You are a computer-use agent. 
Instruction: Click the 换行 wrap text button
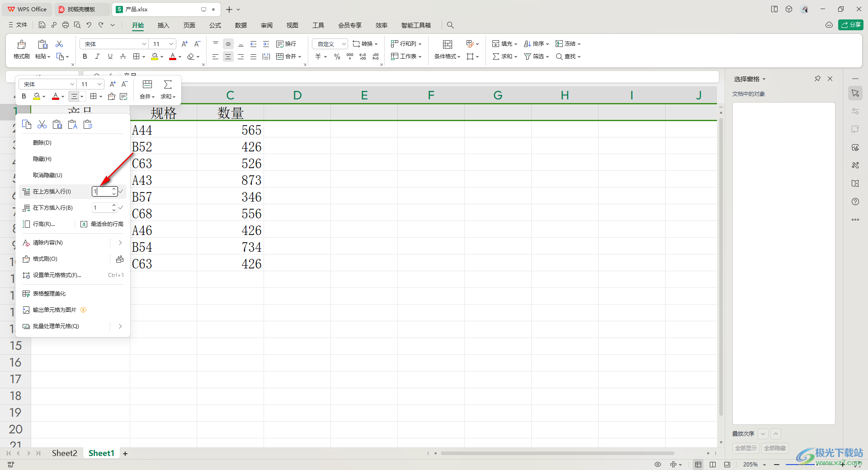[x=286, y=44]
